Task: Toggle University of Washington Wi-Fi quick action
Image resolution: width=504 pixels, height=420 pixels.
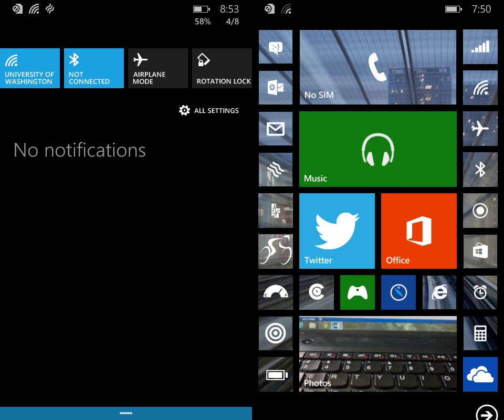Action: click(x=30, y=68)
